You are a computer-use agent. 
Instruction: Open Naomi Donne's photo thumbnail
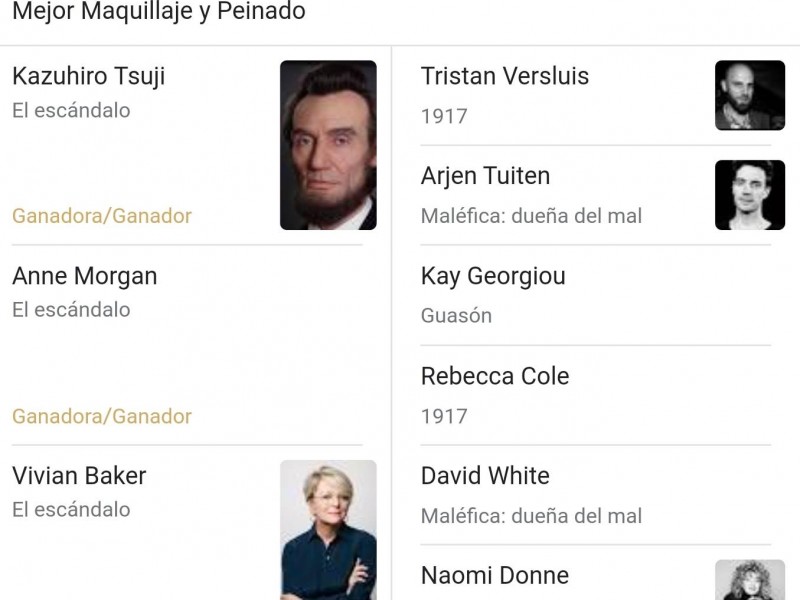click(749, 580)
